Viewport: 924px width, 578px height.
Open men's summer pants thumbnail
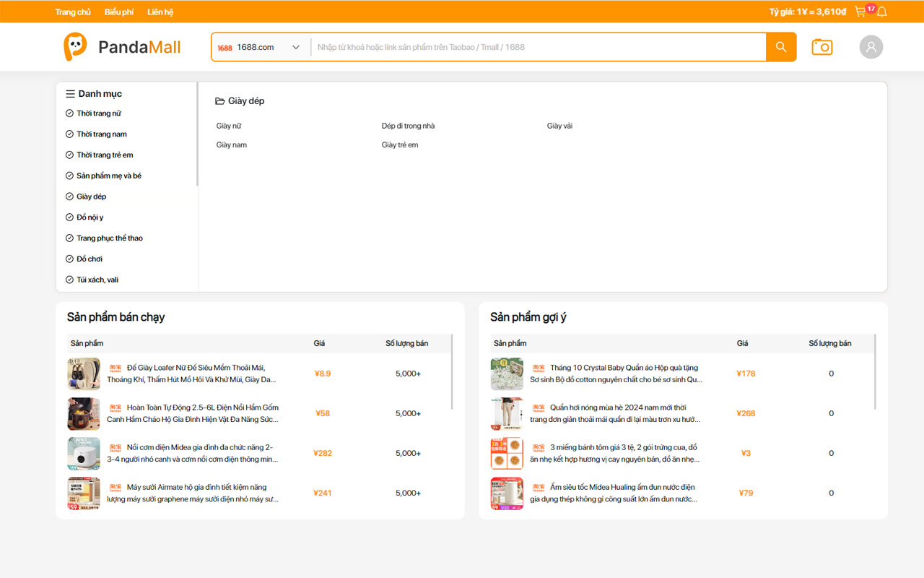507,413
